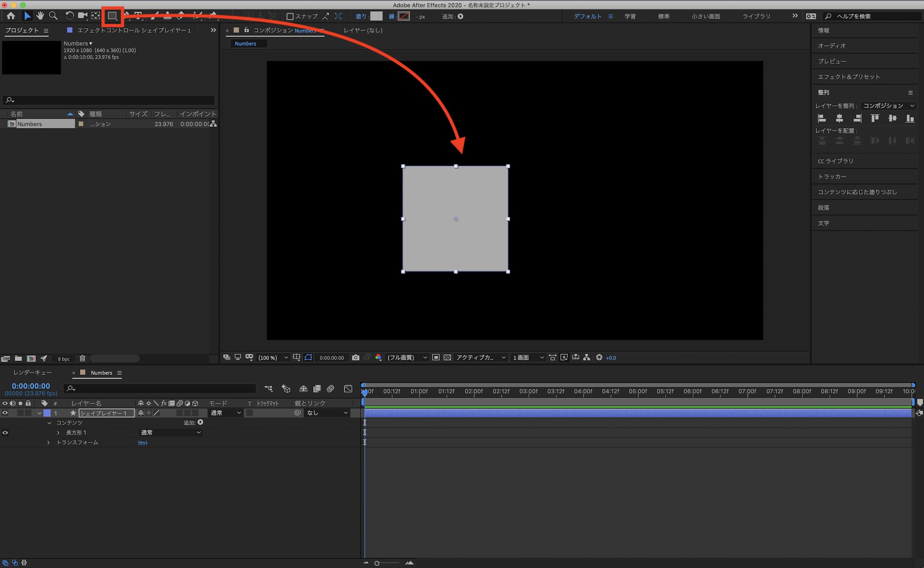Image resolution: width=924 pixels, height=568 pixels.
Task: Select the Hand tool
Action: 40,16
